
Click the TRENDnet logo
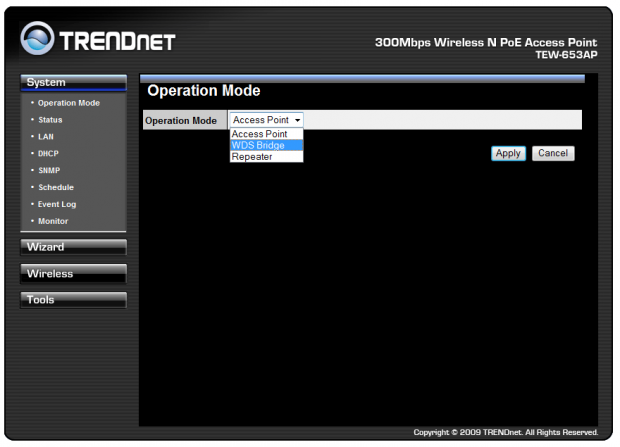pos(98,39)
